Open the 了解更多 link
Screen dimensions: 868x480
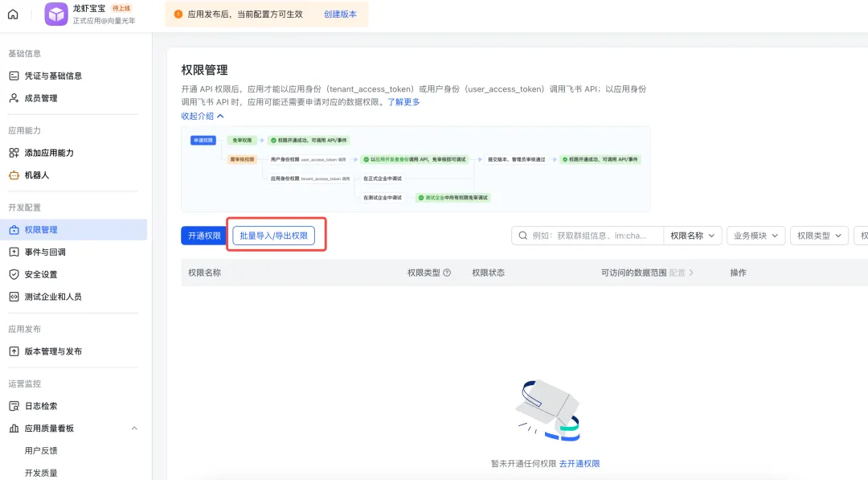tap(403, 102)
